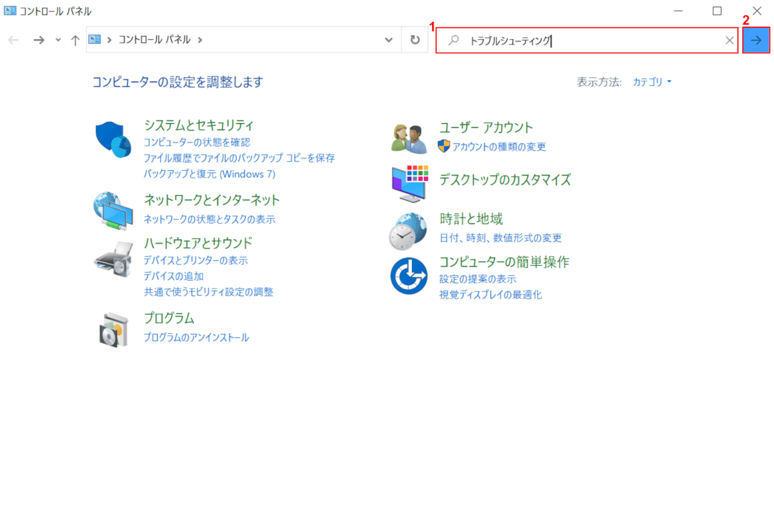Screen dimensions: 774x532
Task: Click the magnifier icon in search box
Action: pos(454,41)
